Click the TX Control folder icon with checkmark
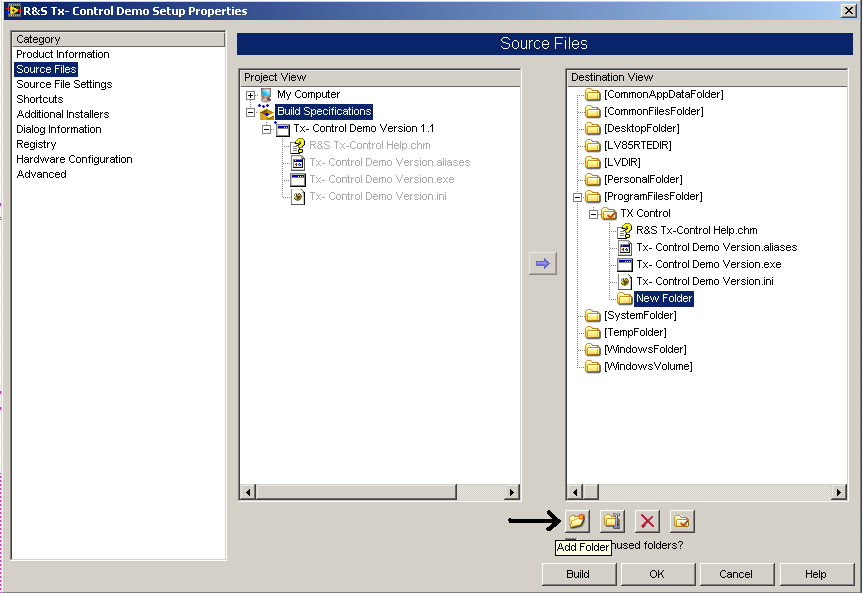 (609, 214)
